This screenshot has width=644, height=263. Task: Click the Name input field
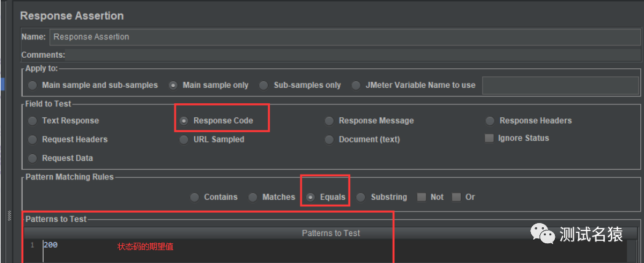(345, 37)
